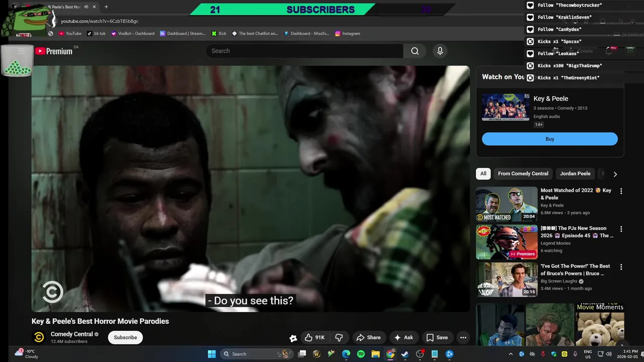Click the main video player area
644x362 pixels.
pyautogui.click(x=251, y=189)
